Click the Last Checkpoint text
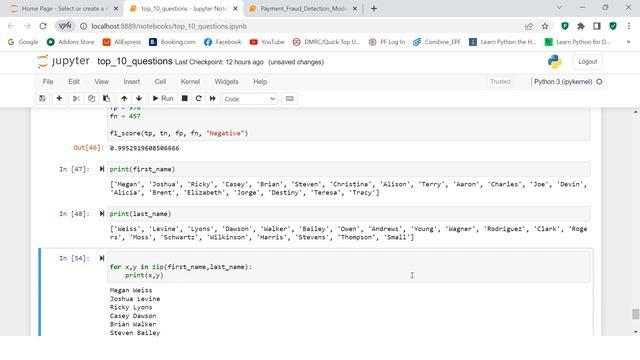 [219, 62]
